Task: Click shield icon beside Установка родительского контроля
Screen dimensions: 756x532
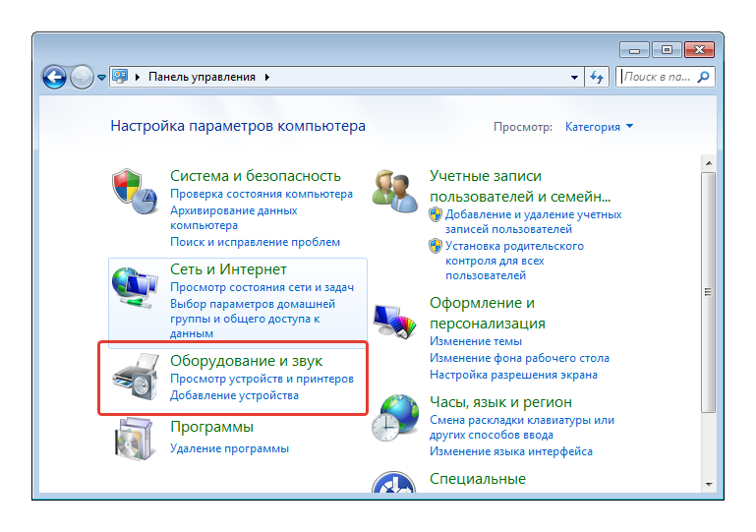Action: 436,246
